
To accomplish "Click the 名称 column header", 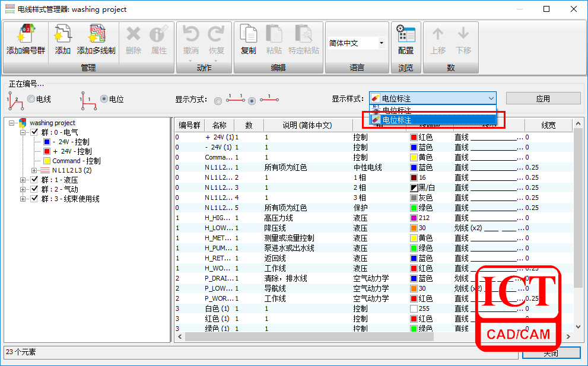I will pos(219,125).
